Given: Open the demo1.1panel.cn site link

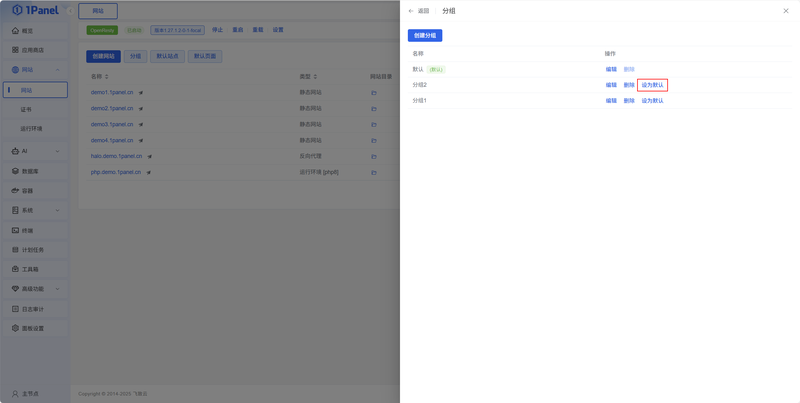Looking at the screenshot, I should (x=112, y=93).
